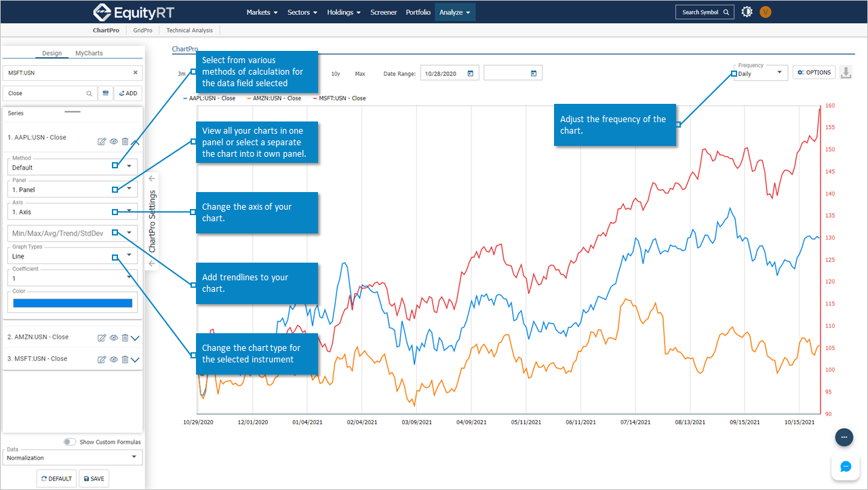Open the Method dropdown
The width and height of the screenshot is (868, 490).
click(x=73, y=167)
